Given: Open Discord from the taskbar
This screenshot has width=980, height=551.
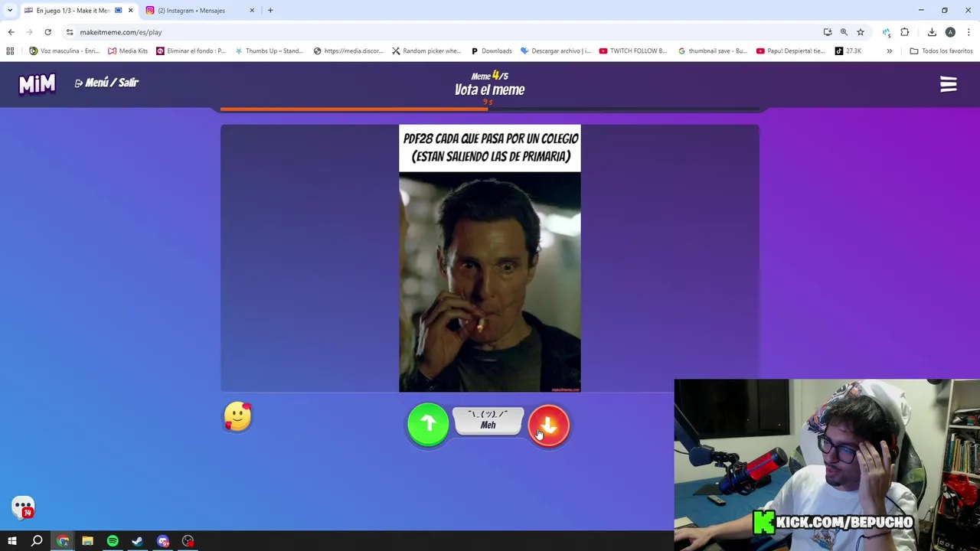Looking at the screenshot, I should (x=163, y=541).
